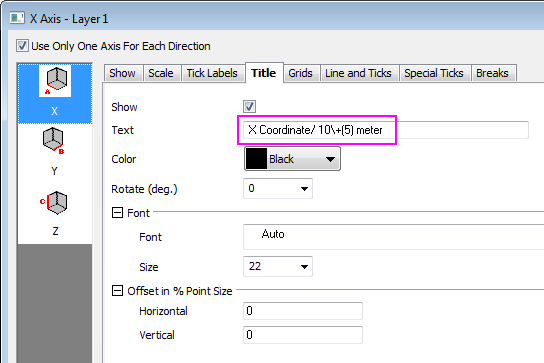544x363 pixels.
Task: Click the Horizontal offset field
Action: pos(303,311)
